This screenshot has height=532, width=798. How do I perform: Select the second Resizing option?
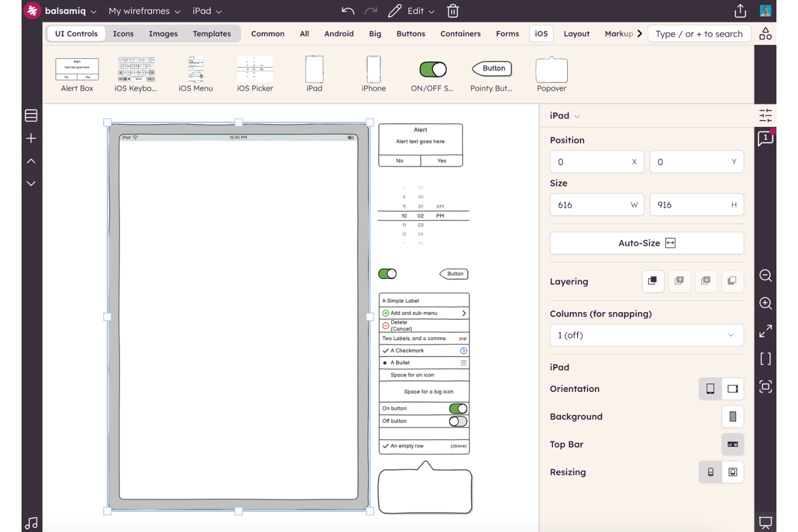(x=732, y=472)
